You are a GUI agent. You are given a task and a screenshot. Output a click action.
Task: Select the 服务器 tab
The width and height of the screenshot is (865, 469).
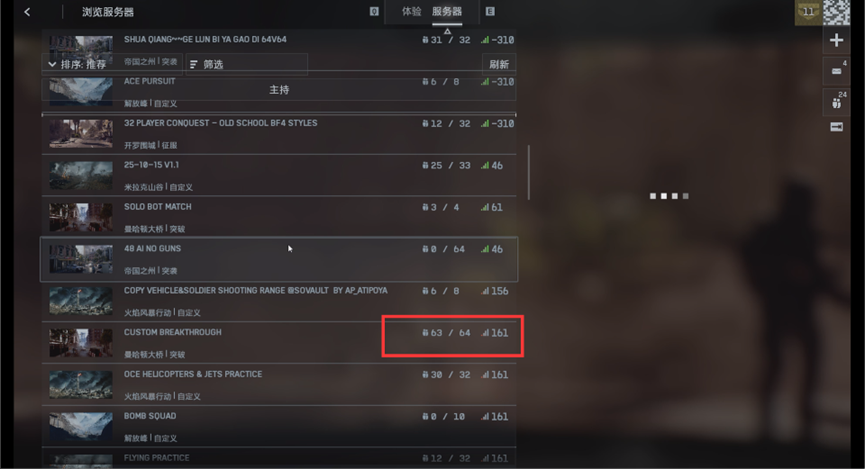point(447,12)
